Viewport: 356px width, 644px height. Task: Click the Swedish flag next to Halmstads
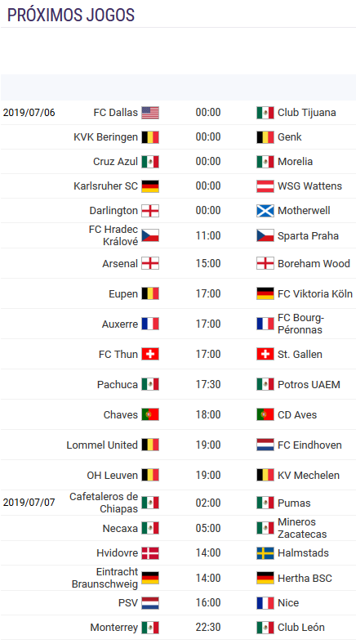[265, 553]
